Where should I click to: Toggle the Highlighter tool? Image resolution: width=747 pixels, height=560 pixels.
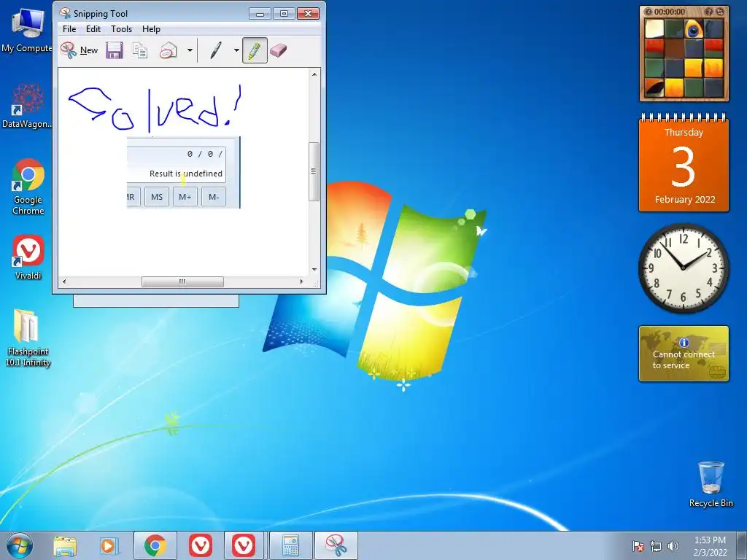click(255, 50)
